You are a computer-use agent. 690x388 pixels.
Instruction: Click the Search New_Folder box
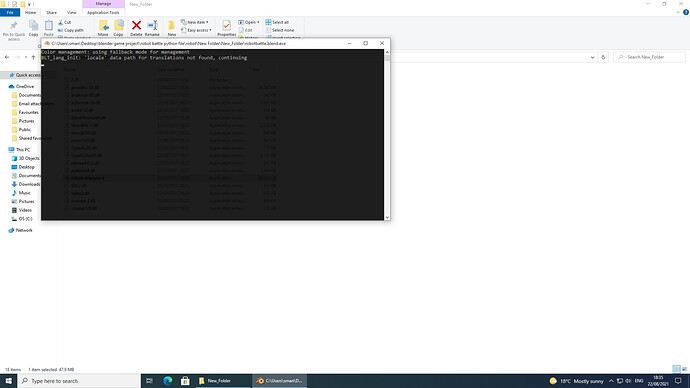click(x=650, y=57)
